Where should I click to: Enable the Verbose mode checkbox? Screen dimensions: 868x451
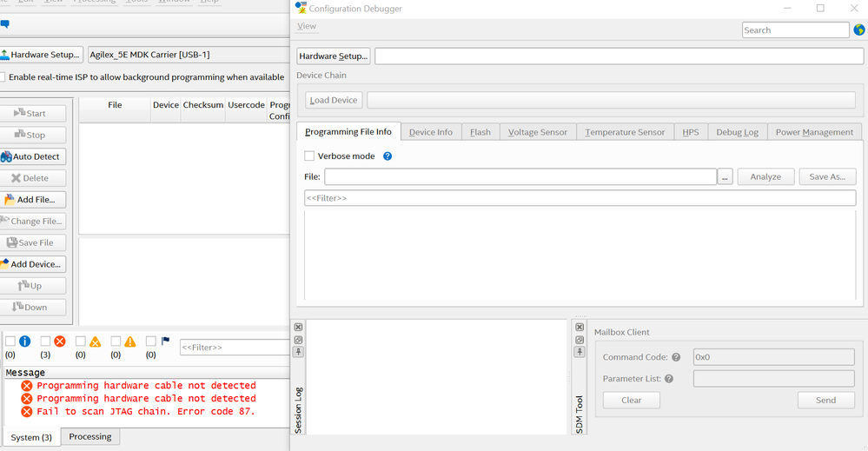tap(309, 156)
